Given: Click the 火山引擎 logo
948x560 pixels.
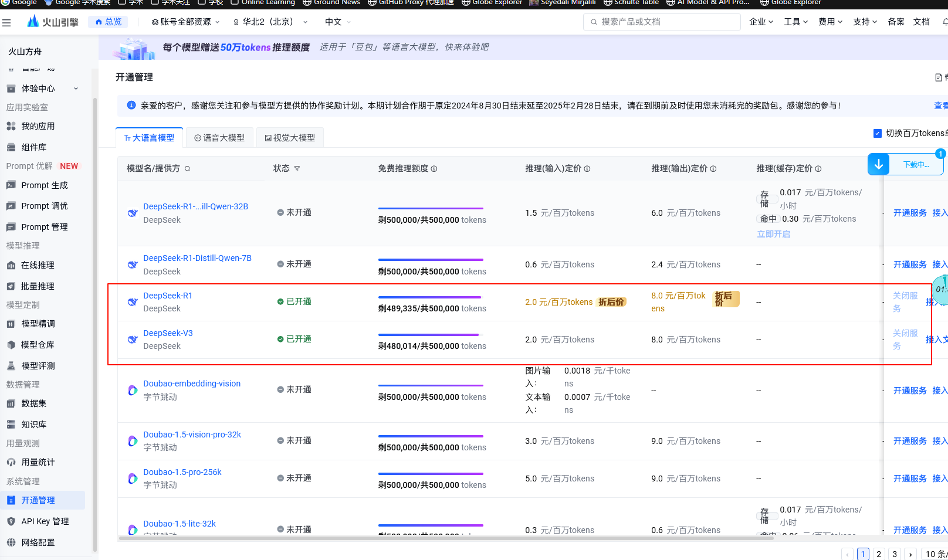Looking at the screenshot, I should 53,22.
